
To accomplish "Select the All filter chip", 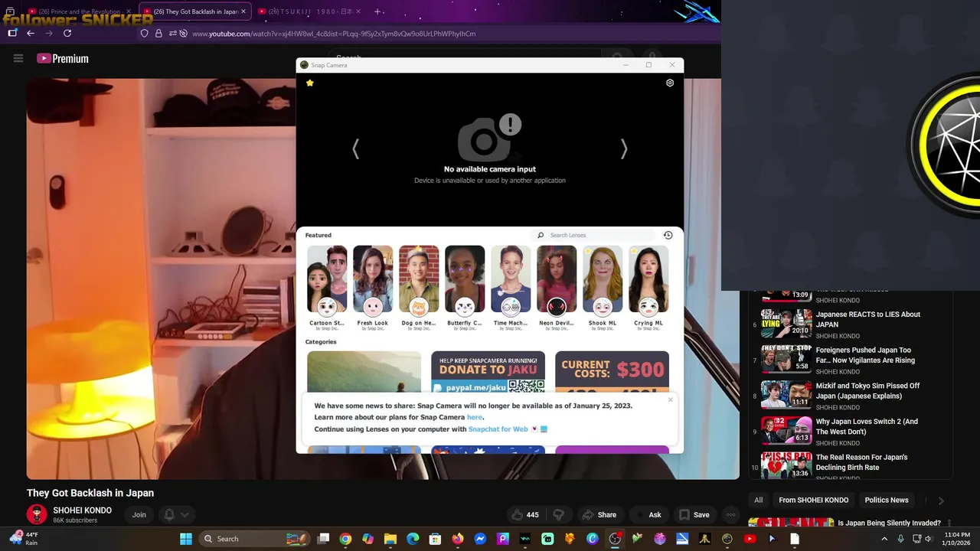I will 758,500.
